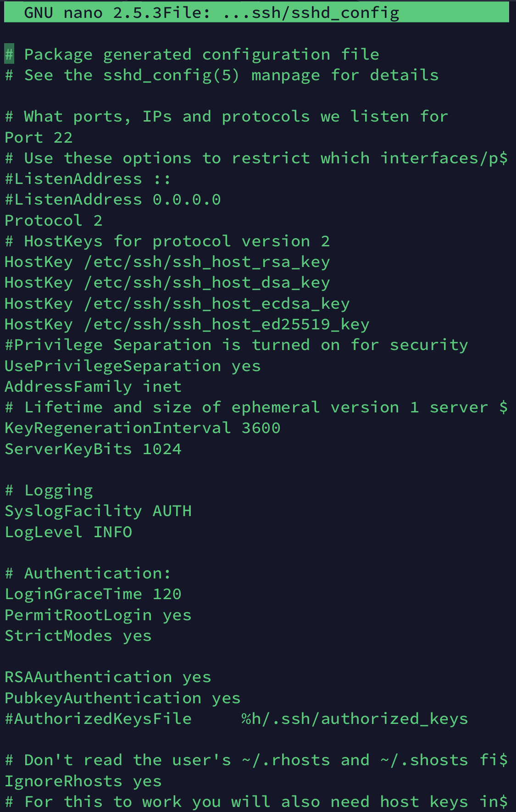Click the PermitRootLogin yes line
The image size is (516, 812).
tap(98, 615)
